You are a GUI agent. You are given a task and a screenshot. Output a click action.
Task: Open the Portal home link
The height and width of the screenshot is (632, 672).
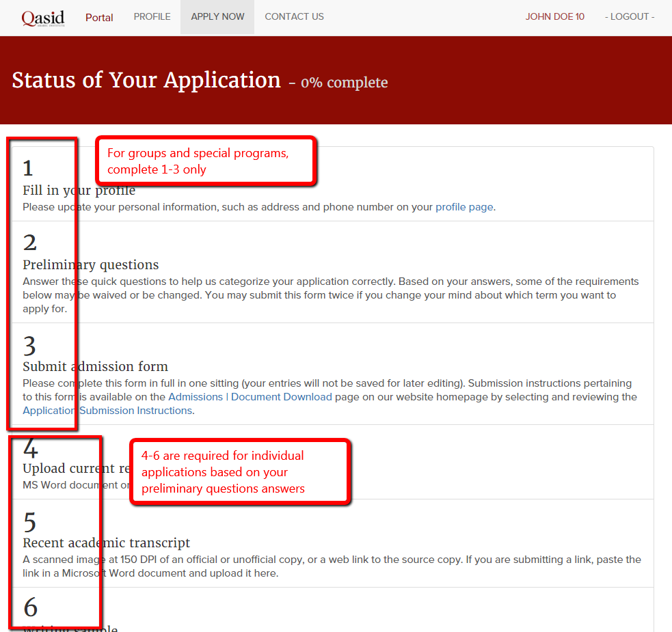point(99,17)
